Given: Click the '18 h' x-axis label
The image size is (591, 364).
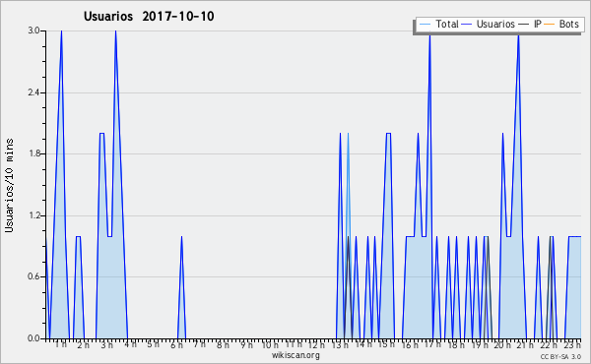Looking at the screenshot, I should 456,344.
